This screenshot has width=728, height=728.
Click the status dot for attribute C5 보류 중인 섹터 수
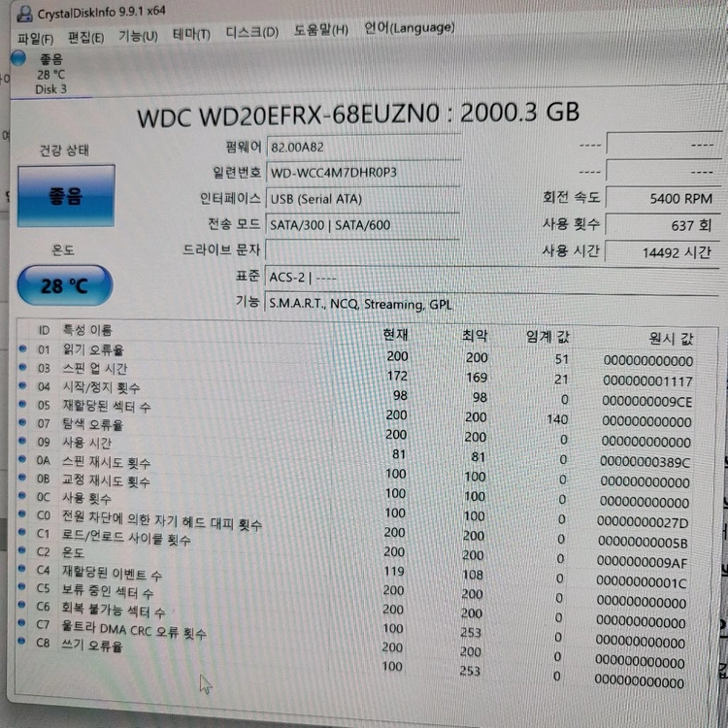pos(21,586)
